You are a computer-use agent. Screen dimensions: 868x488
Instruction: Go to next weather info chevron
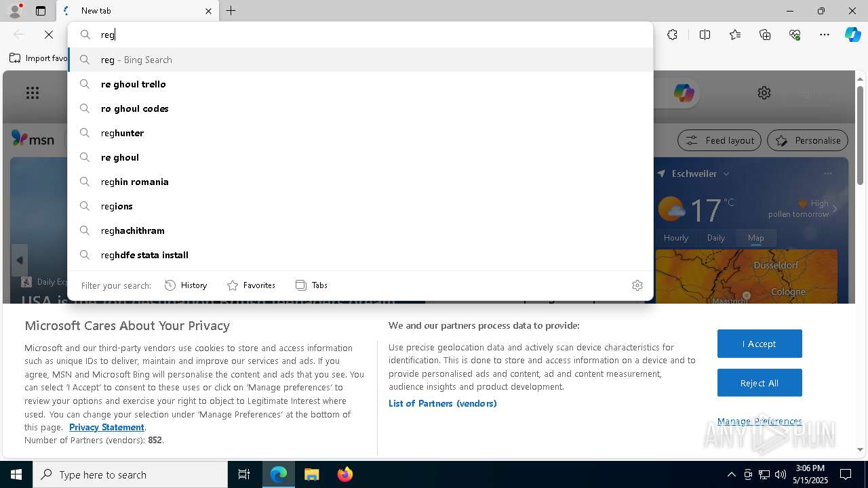835,209
